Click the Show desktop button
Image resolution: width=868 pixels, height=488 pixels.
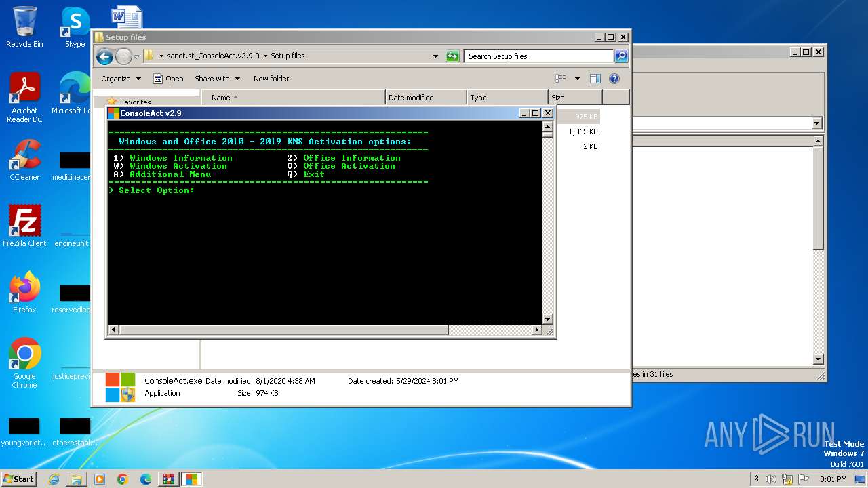[861, 479]
